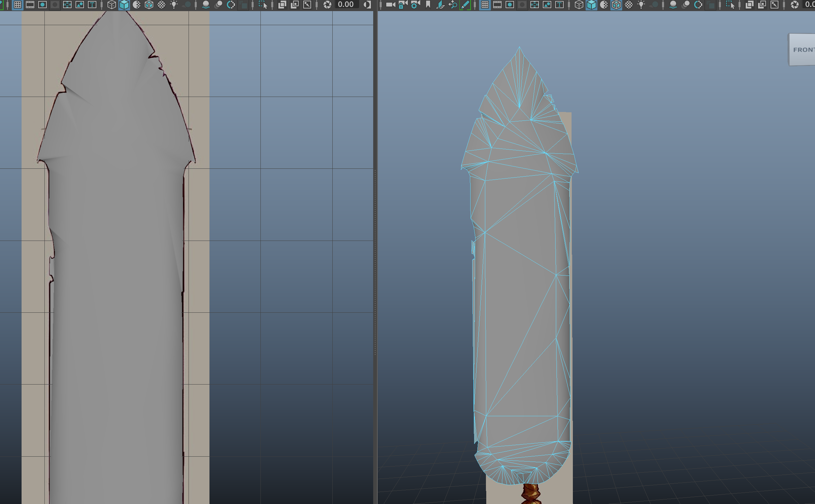Click the Exposure icon in the left viewport
The height and width of the screenshot is (504, 815).
pos(327,5)
